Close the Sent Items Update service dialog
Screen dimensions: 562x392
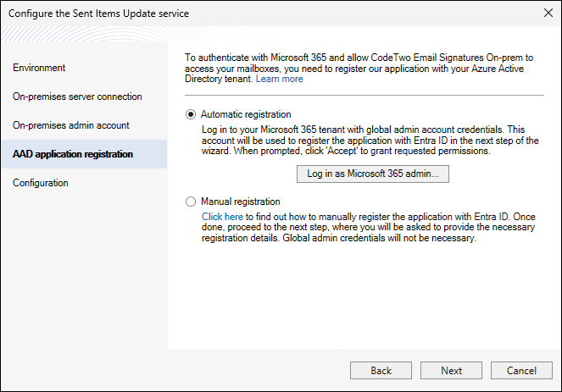point(543,14)
